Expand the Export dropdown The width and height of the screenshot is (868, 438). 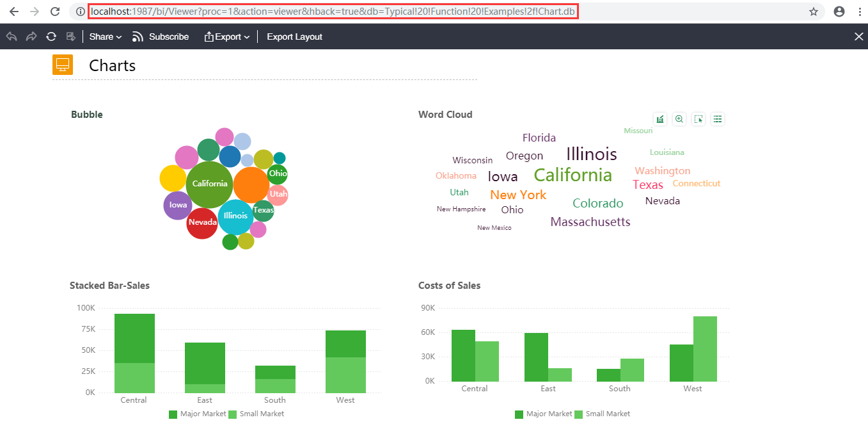(x=227, y=36)
